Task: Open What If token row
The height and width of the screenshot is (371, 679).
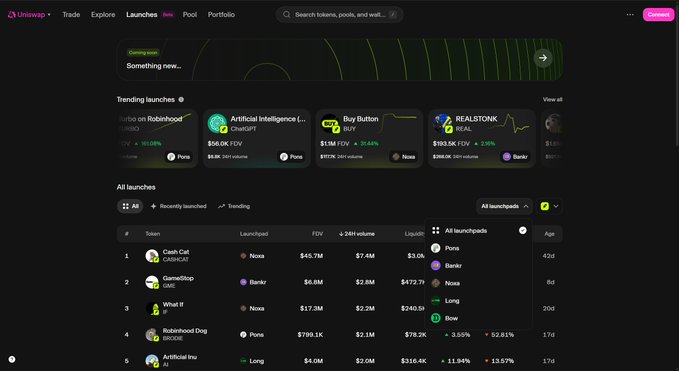Action: click(340, 308)
